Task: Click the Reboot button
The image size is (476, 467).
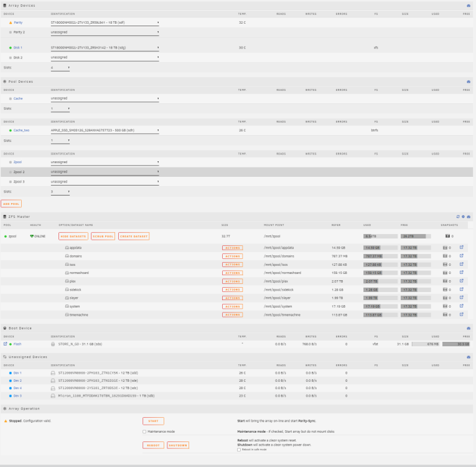Action: pos(153,445)
